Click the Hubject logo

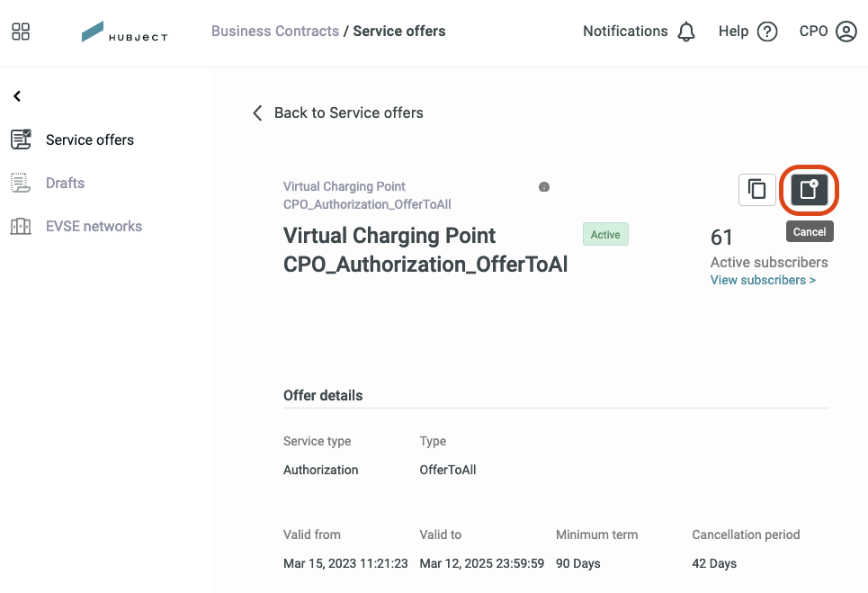tap(124, 31)
